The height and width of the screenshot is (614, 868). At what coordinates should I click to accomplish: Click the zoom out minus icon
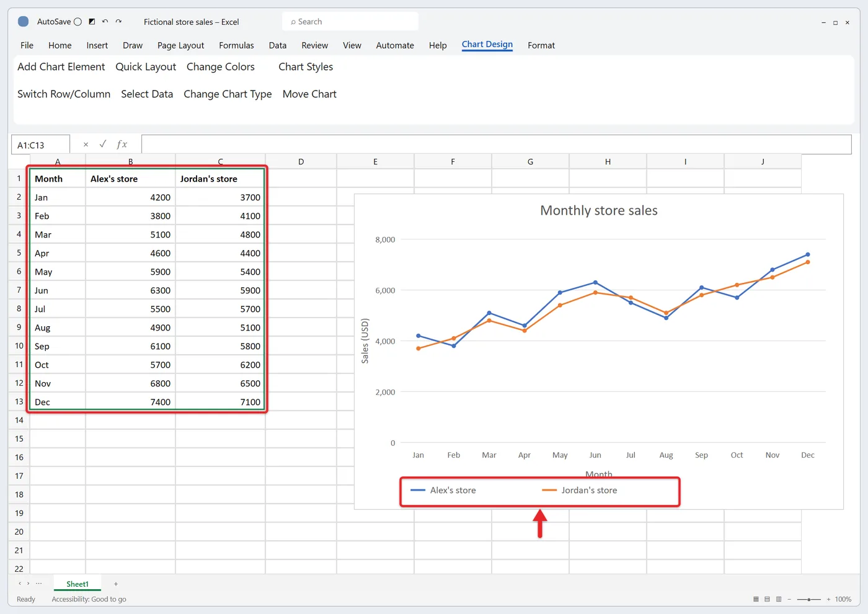point(789,600)
